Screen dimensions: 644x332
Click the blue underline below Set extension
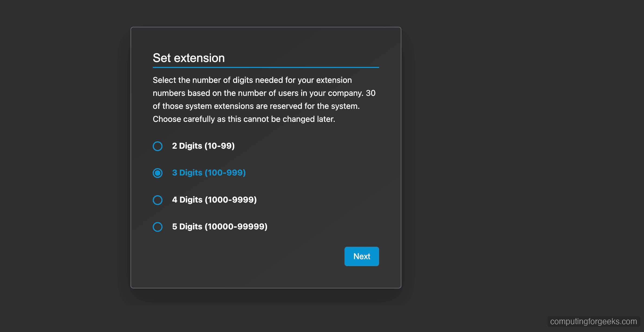click(x=265, y=67)
